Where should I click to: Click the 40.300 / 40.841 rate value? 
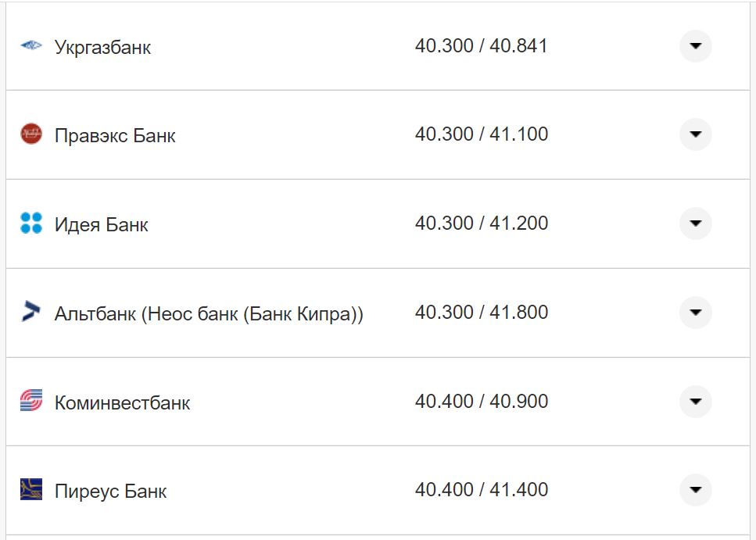pos(481,46)
